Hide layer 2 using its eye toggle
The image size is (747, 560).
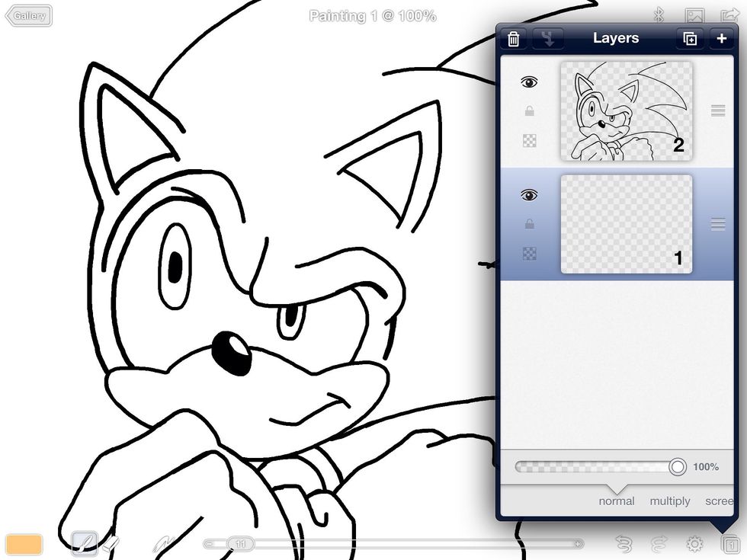point(528,82)
